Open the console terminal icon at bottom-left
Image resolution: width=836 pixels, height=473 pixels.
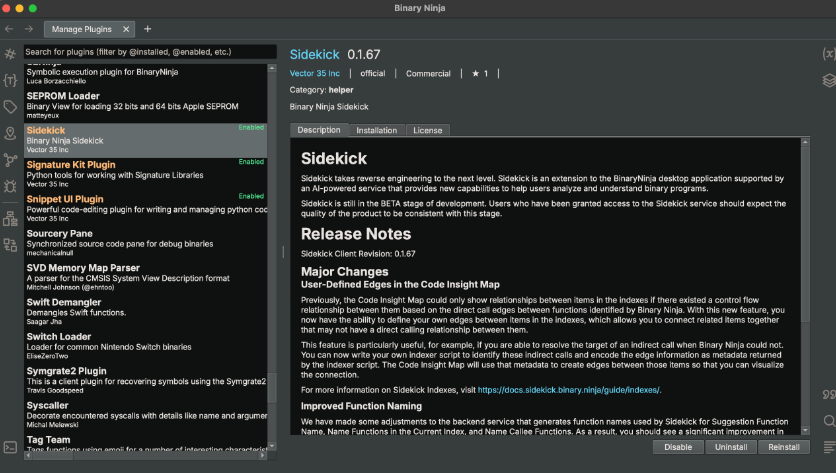tap(10, 447)
